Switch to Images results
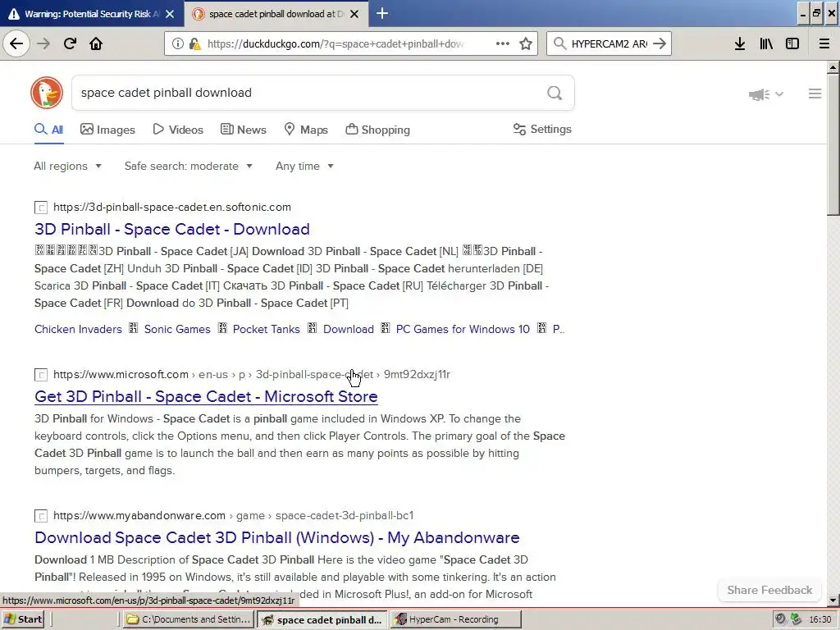The height and width of the screenshot is (630, 840). point(107,130)
